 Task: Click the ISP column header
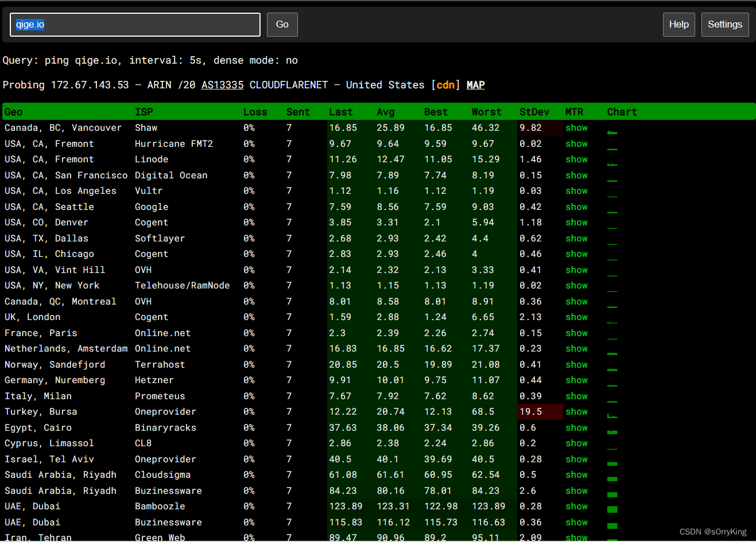coord(144,112)
